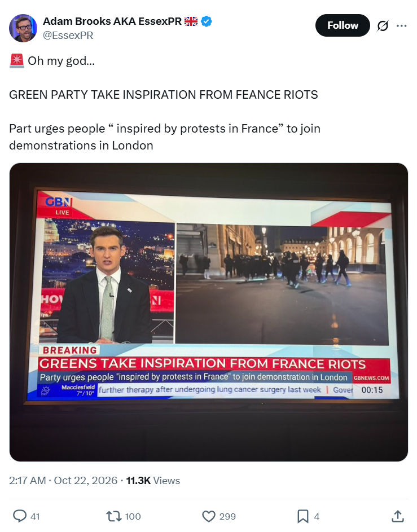
Task: Click the share upload icon
Action: (x=398, y=516)
